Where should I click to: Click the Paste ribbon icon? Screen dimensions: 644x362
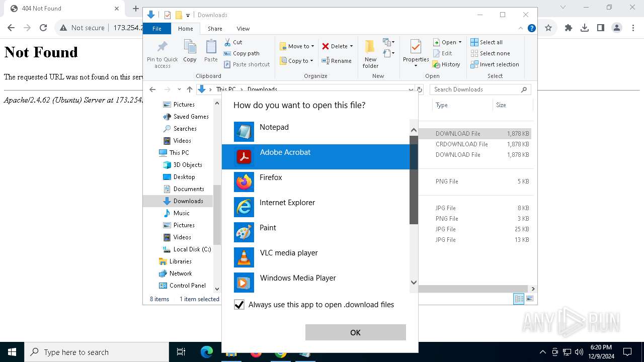coord(211,51)
